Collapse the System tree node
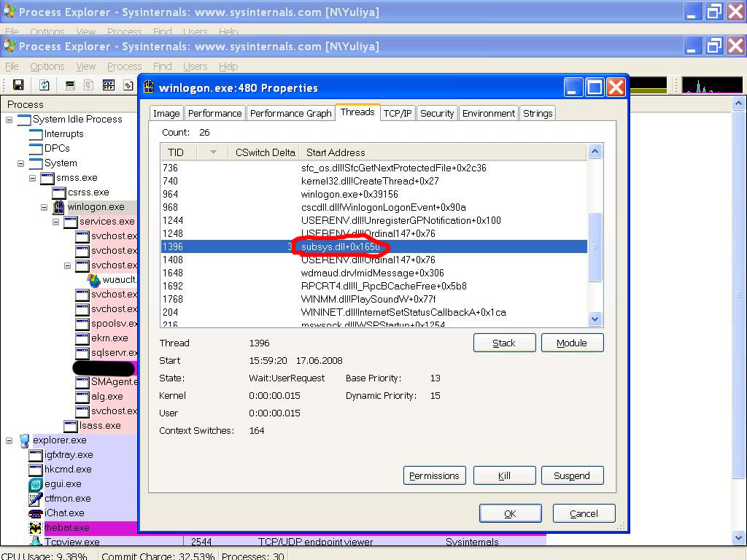Image resolution: width=747 pixels, height=560 pixels. [20, 163]
